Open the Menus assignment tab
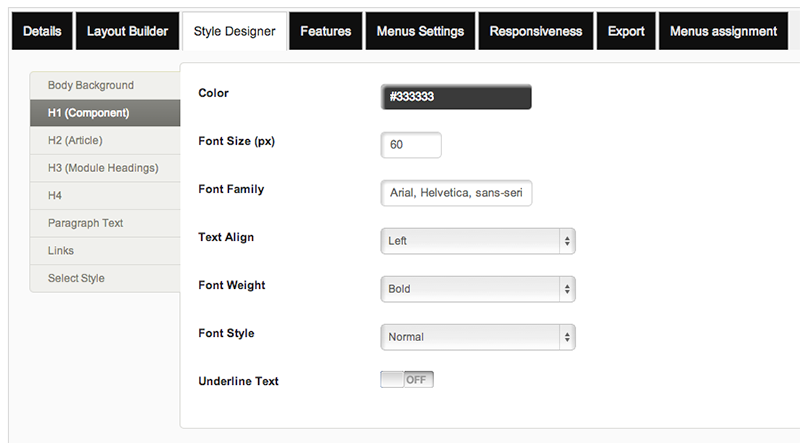800x443 pixels. pyautogui.click(x=723, y=31)
